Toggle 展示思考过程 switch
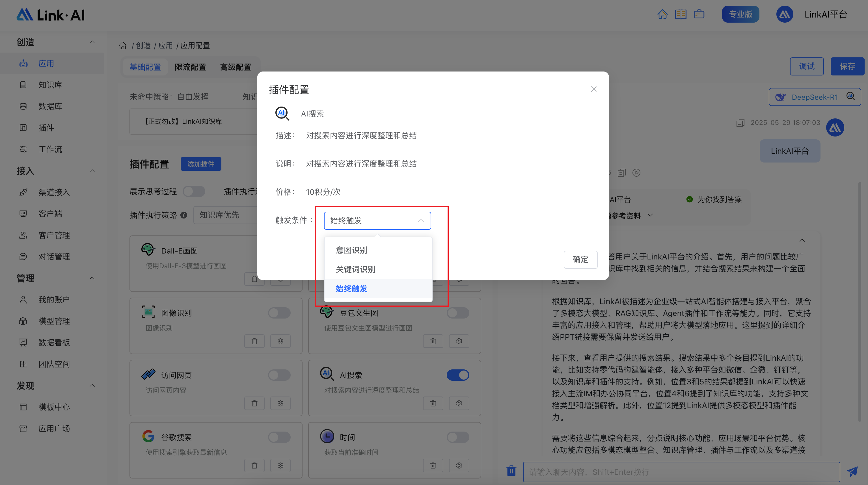Viewport: 868px width, 485px height. pos(194,191)
